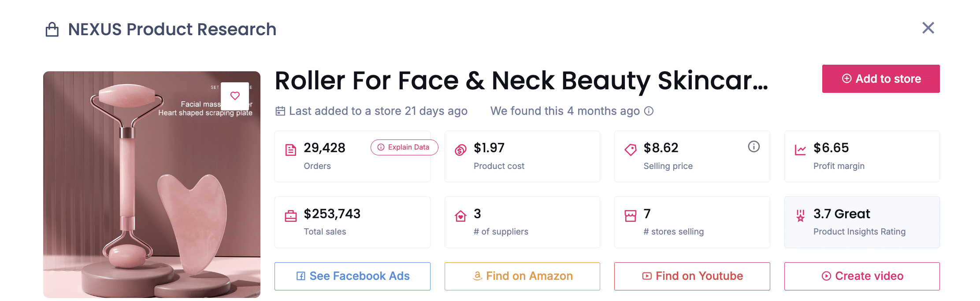Screen dimensions: 980x301
Task: Select the document icon next to Orders count
Action: point(290,150)
